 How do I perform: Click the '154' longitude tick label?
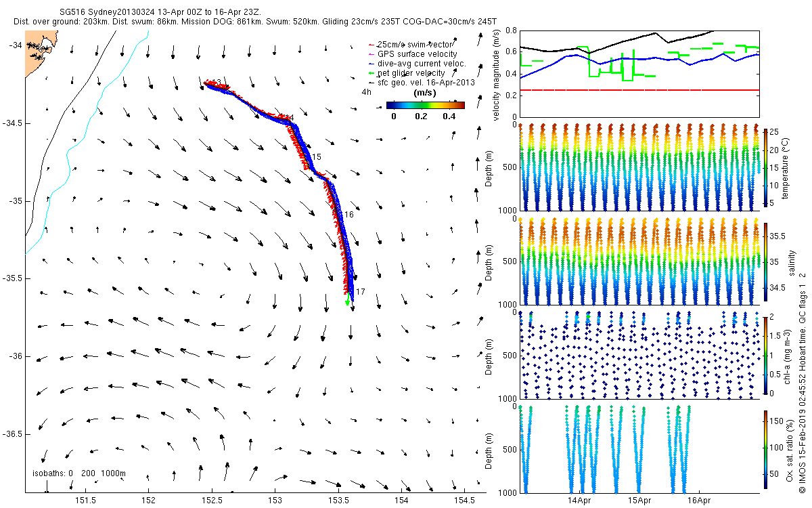pos(402,501)
